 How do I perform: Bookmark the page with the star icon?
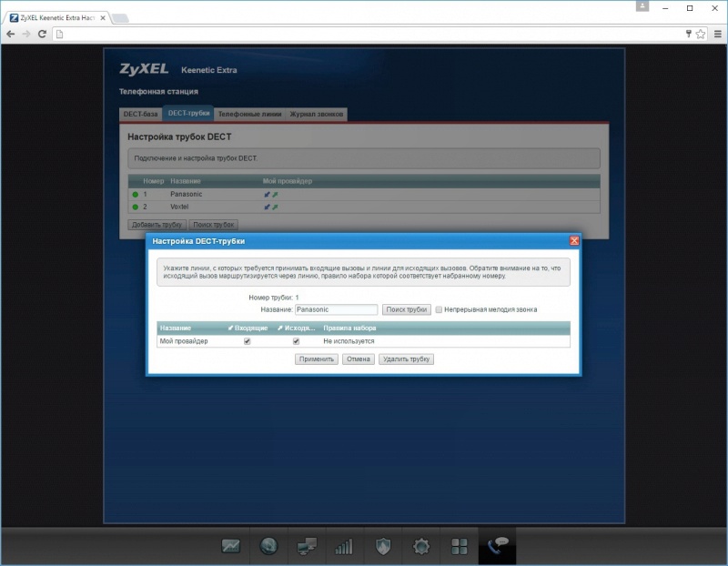701,34
